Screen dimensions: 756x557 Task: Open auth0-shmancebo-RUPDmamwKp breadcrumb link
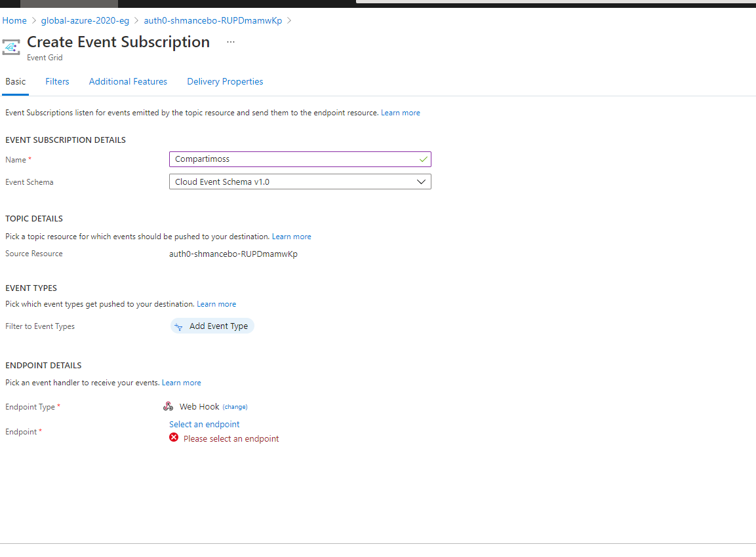pos(212,21)
